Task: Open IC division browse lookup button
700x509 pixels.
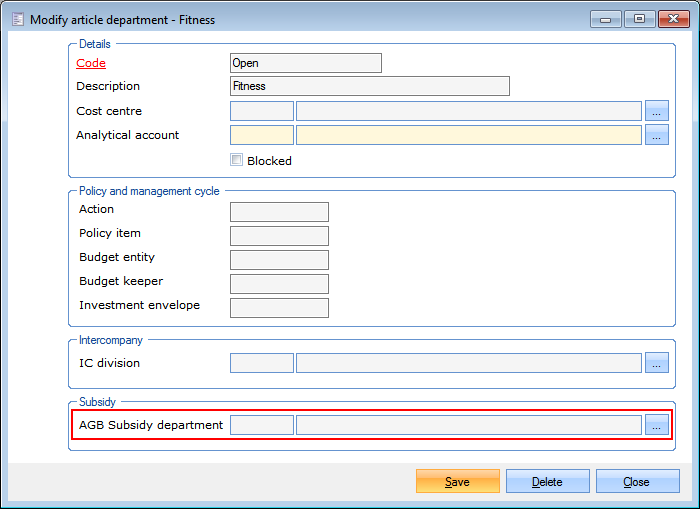Action: [x=656, y=363]
